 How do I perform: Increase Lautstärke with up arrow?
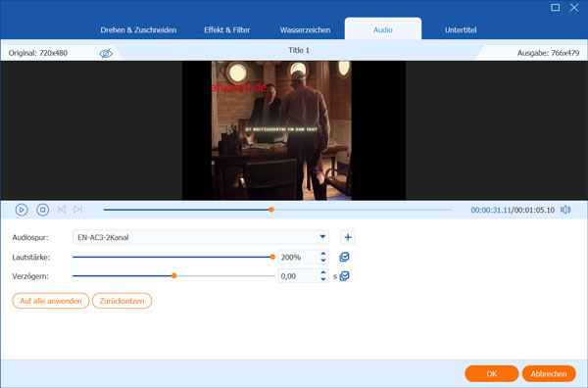click(x=323, y=254)
